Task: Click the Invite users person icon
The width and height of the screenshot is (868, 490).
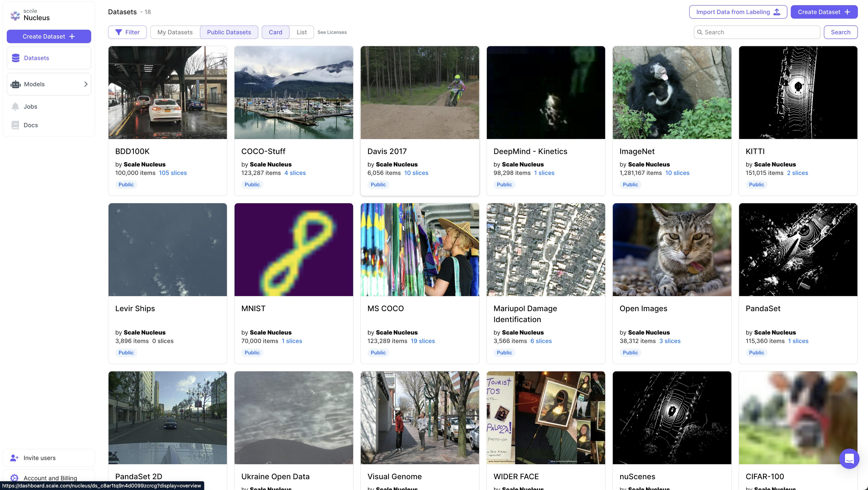Action: point(14,458)
